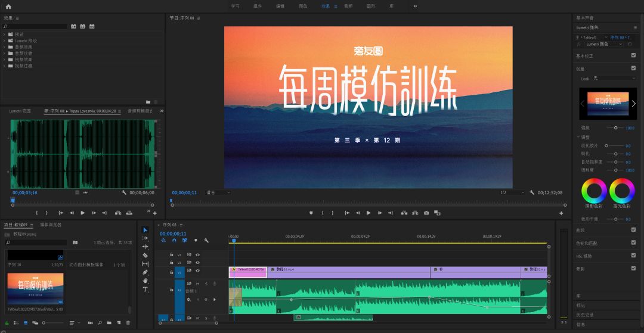The image size is (644, 333).
Task: Toggle V1 track eye visibility
Action: [197, 270]
